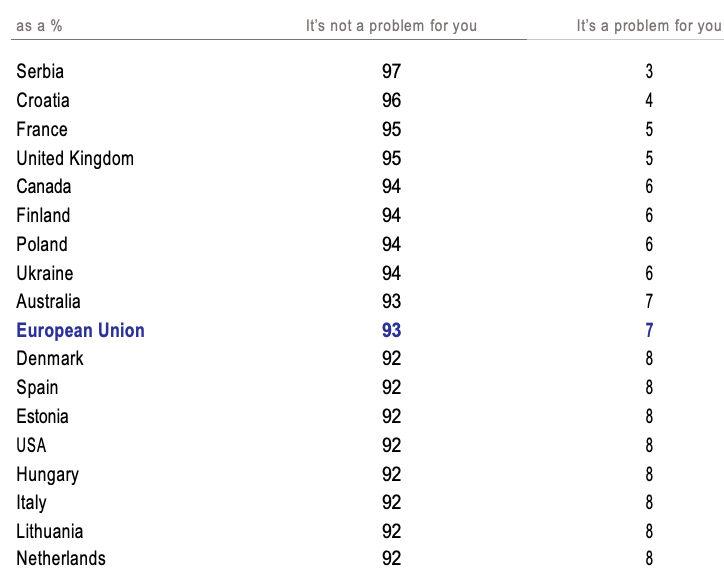
Task: Click the "It's a problem for you" column header
Action: point(649,26)
